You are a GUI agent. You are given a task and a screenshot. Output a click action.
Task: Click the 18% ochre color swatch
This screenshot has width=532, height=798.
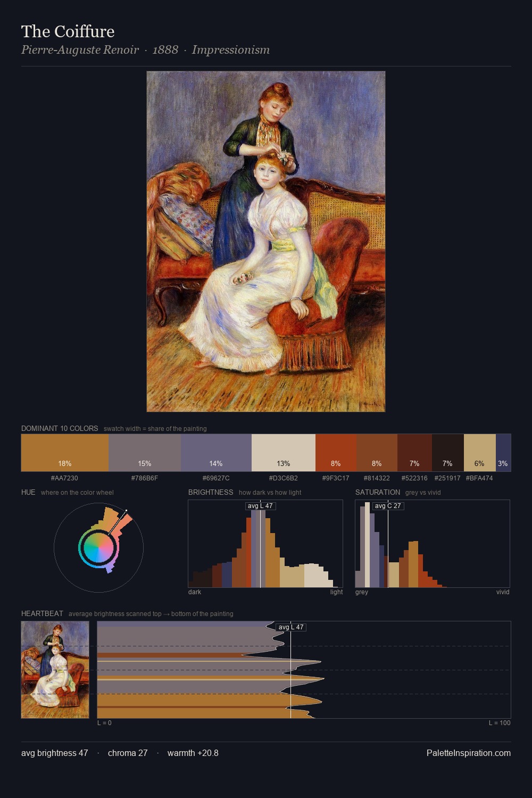click(65, 453)
